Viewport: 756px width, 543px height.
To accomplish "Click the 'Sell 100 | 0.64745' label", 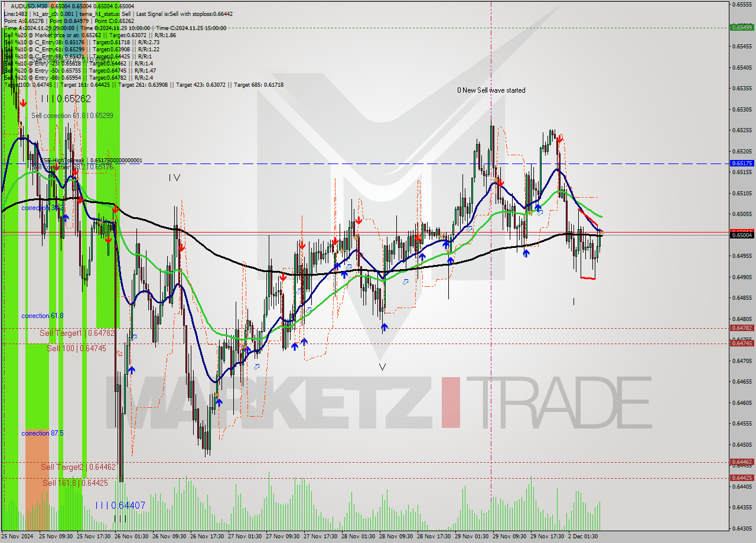I will tap(77, 348).
